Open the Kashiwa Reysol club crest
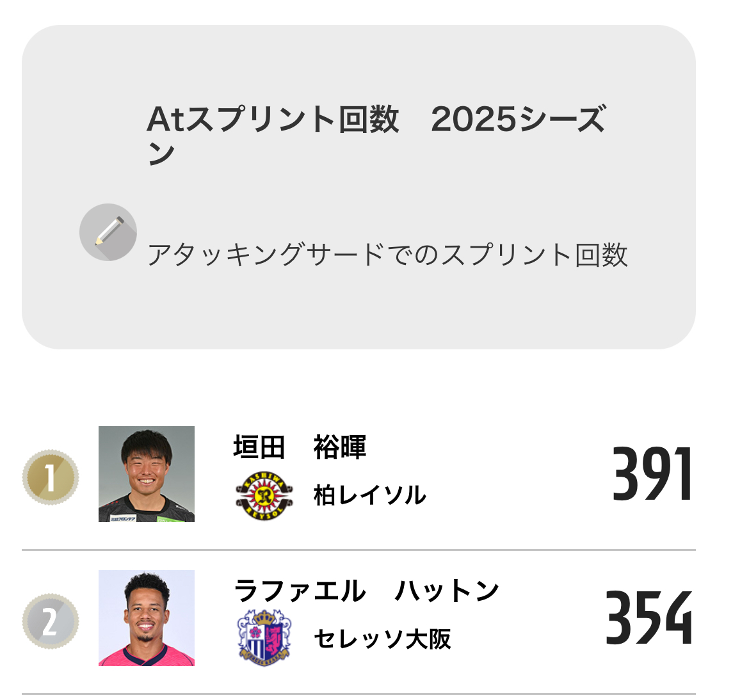 pyautogui.click(x=264, y=495)
